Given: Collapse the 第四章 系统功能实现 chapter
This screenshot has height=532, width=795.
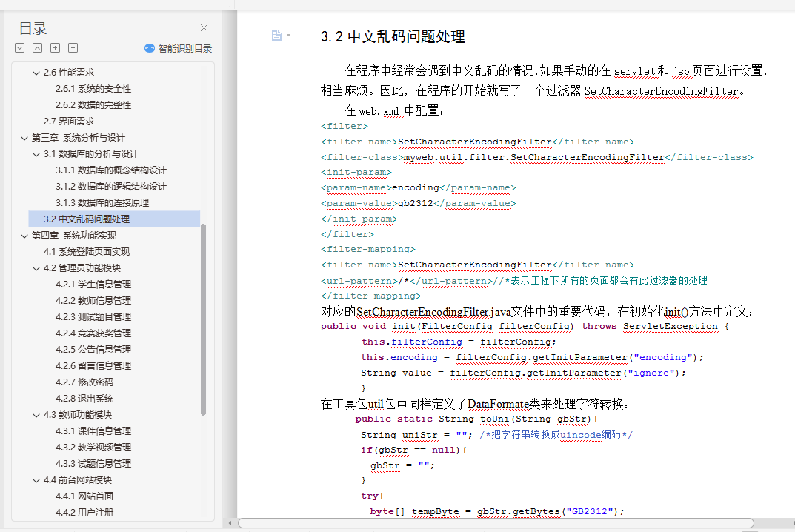Looking at the screenshot, I should point(24,236).
